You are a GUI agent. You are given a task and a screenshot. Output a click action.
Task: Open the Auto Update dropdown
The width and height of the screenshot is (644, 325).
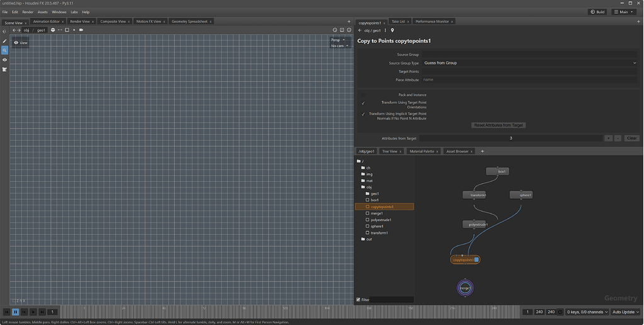[x=625, y=312]
